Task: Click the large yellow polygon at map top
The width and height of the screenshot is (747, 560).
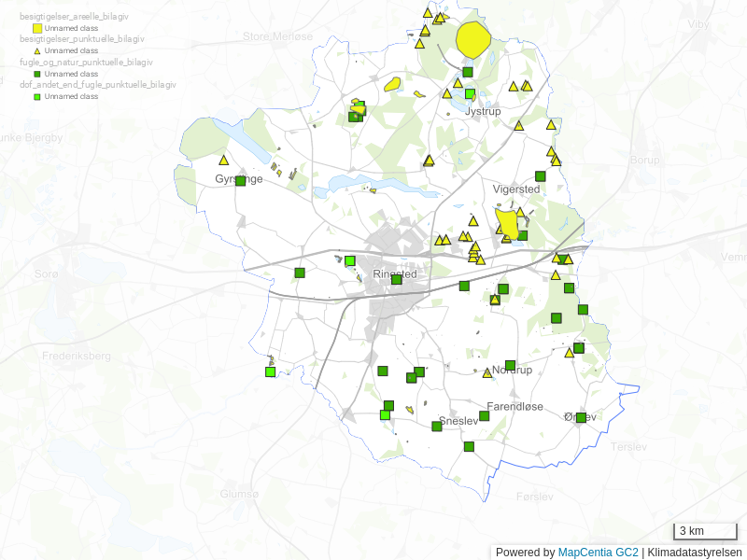Action: (x=474, y=39)
